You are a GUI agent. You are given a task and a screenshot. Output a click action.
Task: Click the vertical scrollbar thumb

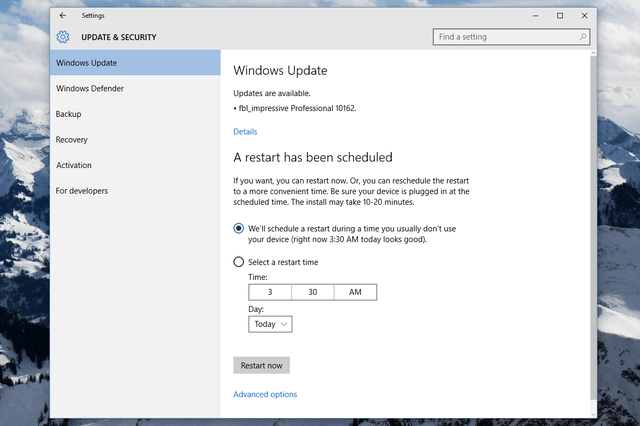click(x=593, y=229)
